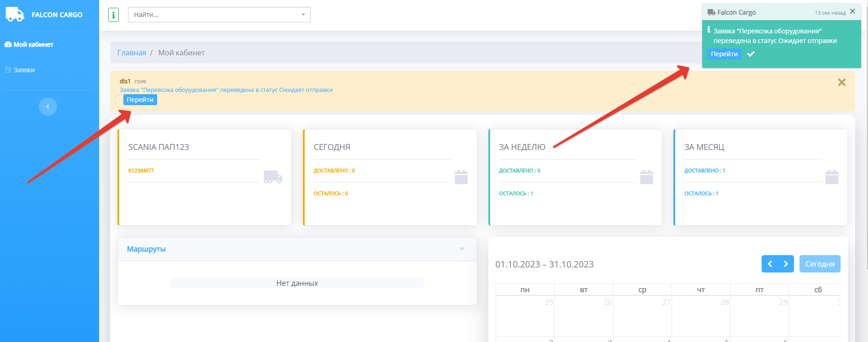Click the calendar icon in Сегодня card
The image size is (868, 342).
coord(461,177)
